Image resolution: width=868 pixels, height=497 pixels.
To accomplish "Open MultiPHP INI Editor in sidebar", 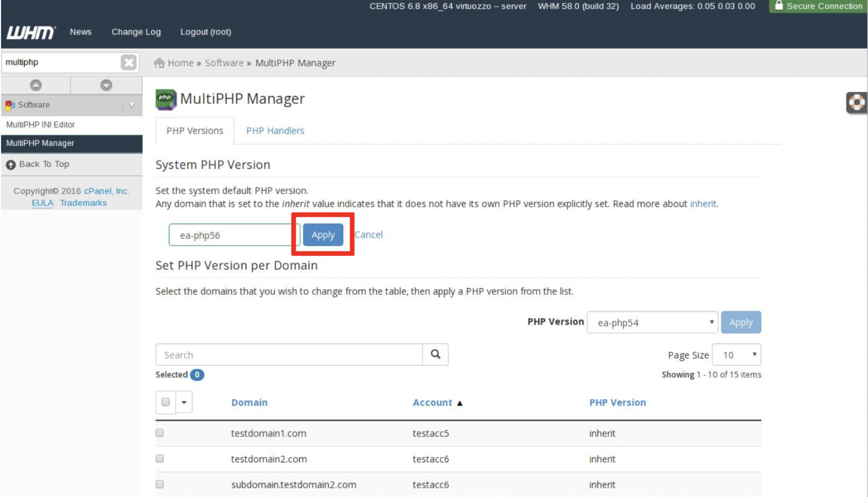I will [41, 125].
